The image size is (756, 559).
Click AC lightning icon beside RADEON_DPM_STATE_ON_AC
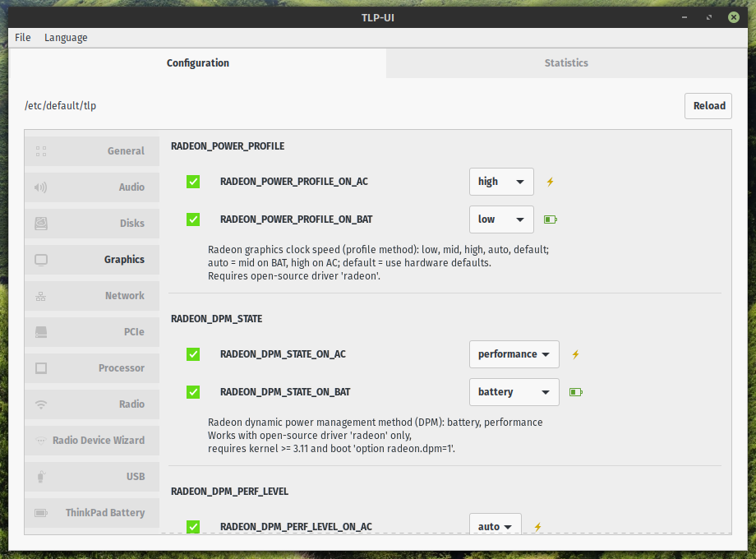click(576, 354)
